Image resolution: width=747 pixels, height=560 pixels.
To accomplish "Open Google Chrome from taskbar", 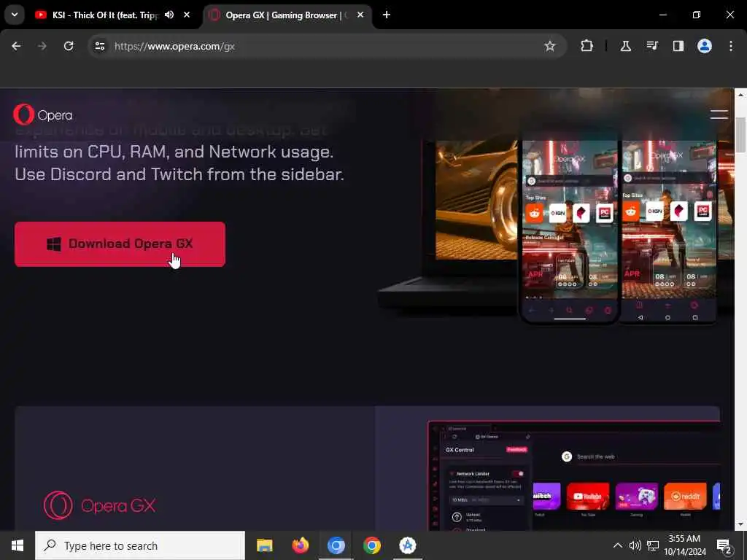I will point(372,545).
